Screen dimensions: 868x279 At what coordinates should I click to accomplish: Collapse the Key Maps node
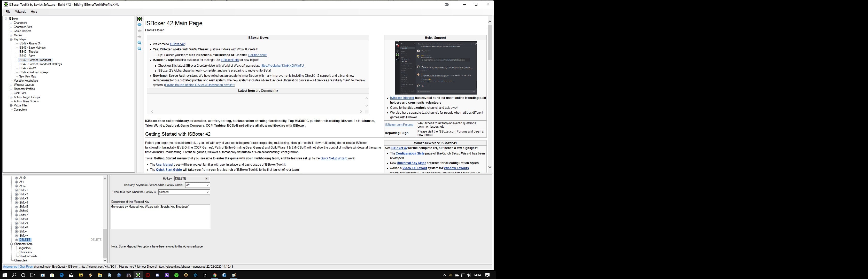point(11,40)
